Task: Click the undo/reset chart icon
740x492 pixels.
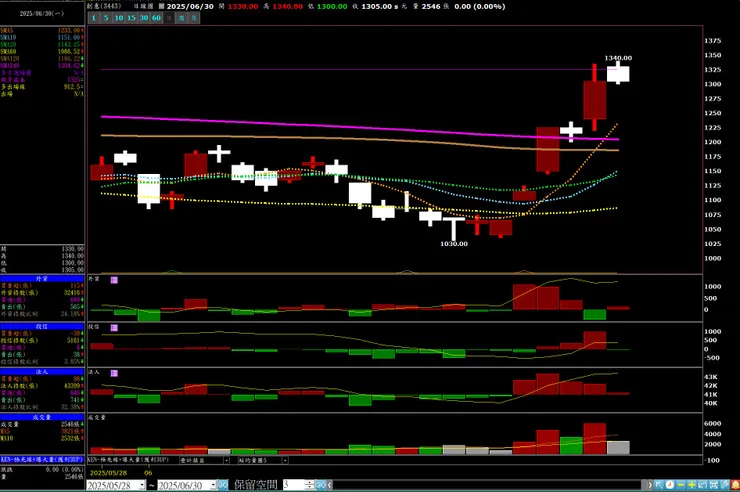Action: [702, 485]
